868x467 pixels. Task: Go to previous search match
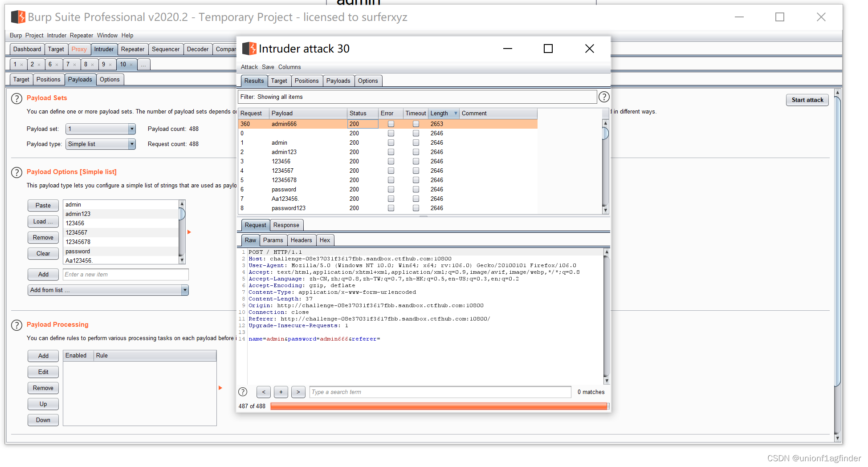click(264, 392)
